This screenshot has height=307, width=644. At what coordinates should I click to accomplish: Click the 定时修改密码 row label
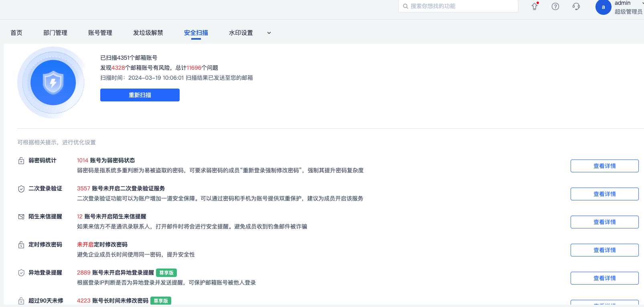point(45,244)
